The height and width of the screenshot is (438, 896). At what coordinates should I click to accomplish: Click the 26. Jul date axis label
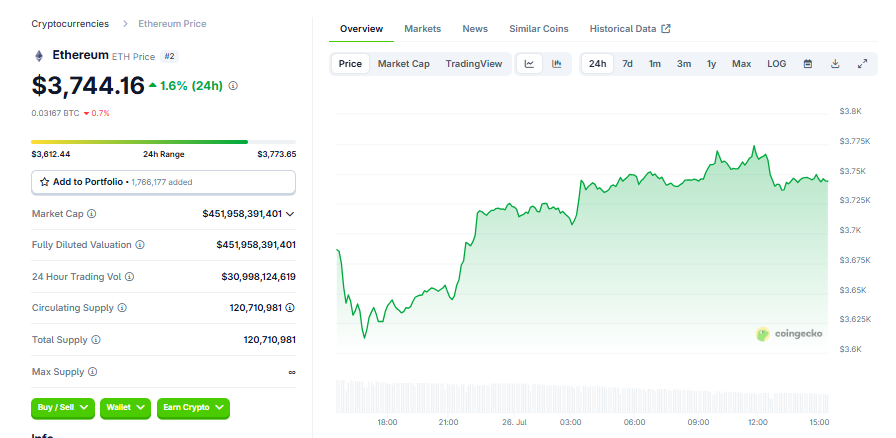[512, 423]
